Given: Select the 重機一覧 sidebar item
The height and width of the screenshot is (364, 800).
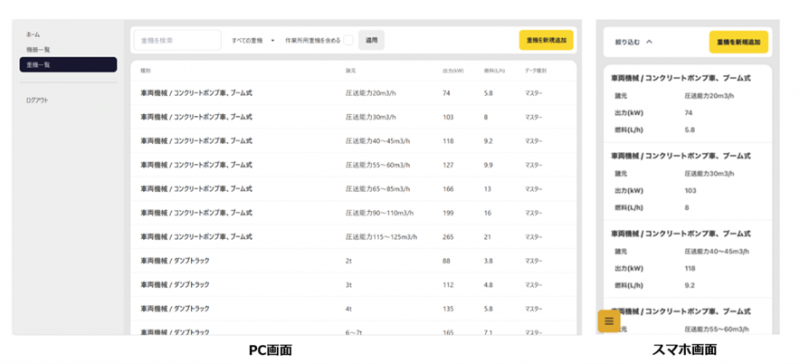Looking at the screenshot, I should 68,64.
